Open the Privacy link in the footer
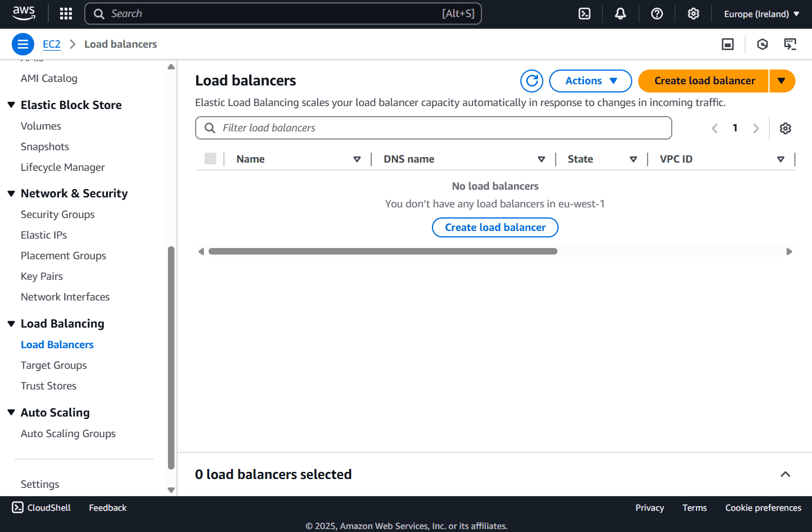Viewport: 812px width, 532px height. [649, 508]
